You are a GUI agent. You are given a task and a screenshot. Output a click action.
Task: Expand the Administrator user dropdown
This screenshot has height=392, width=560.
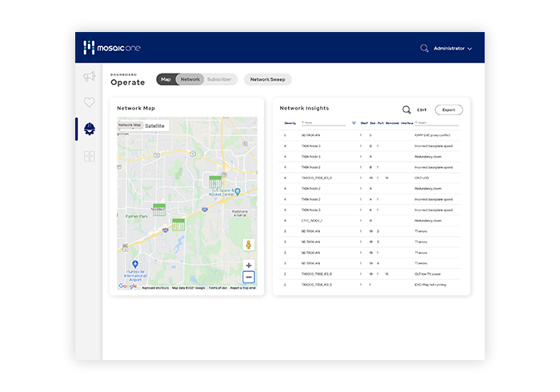point(453,49)
